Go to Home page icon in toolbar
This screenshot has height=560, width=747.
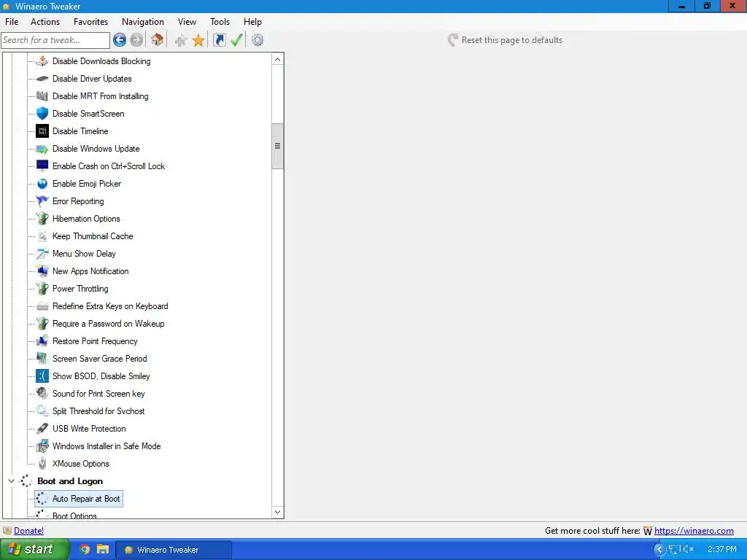pos(158,40)
